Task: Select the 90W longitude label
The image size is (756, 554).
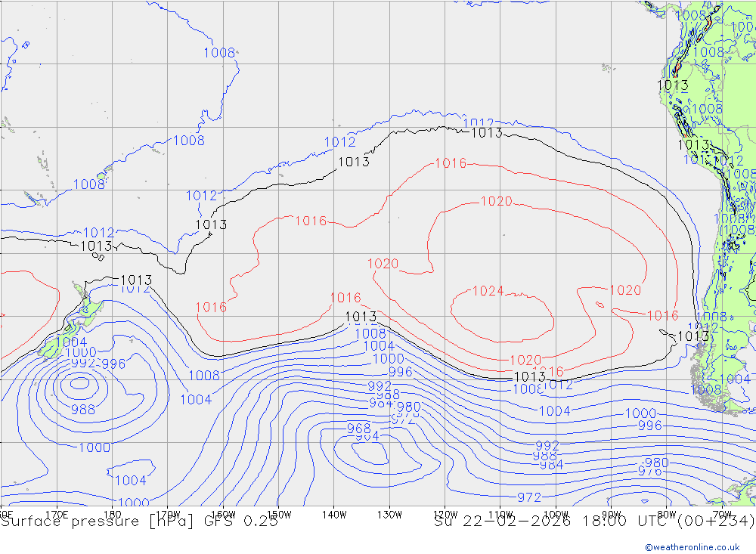Action: [x=612, y=515]
